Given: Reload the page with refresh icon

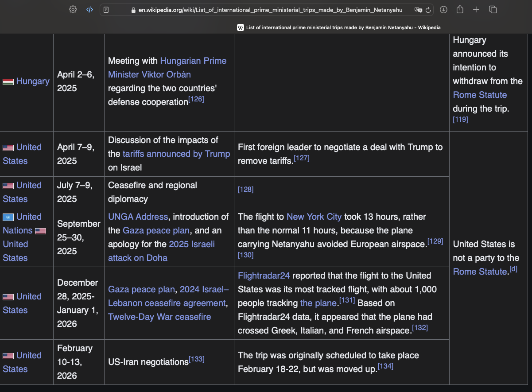Looking at the screenshot, I should click(x=428, y=10).
